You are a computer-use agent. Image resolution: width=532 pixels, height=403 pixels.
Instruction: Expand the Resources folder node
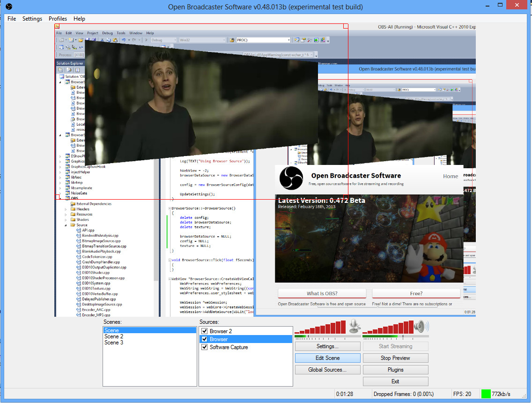coord(66,214)
